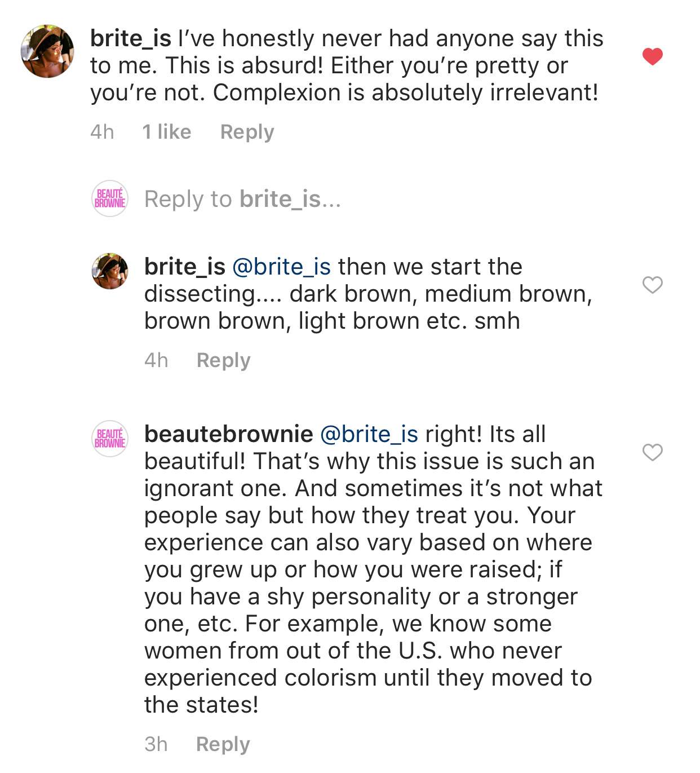The width and height of the screenshot is (700, 773).
Task: Reply to the 'I've honestly never' comment
Action: [247, 132]
